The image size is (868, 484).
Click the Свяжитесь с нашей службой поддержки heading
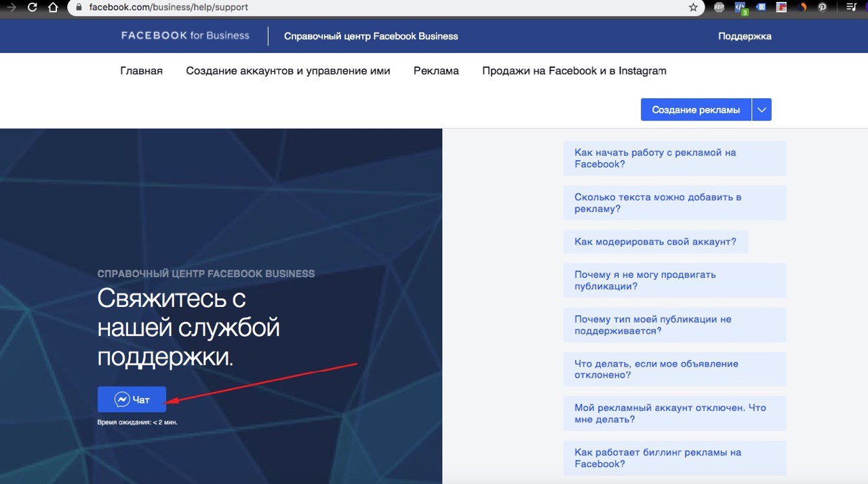(189, 328)
